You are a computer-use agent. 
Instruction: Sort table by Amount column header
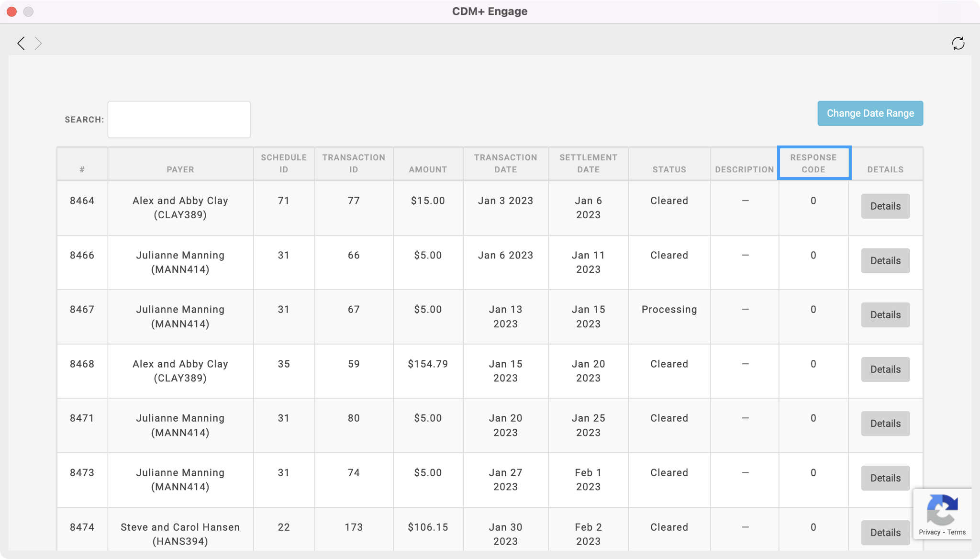pos(428,169)
